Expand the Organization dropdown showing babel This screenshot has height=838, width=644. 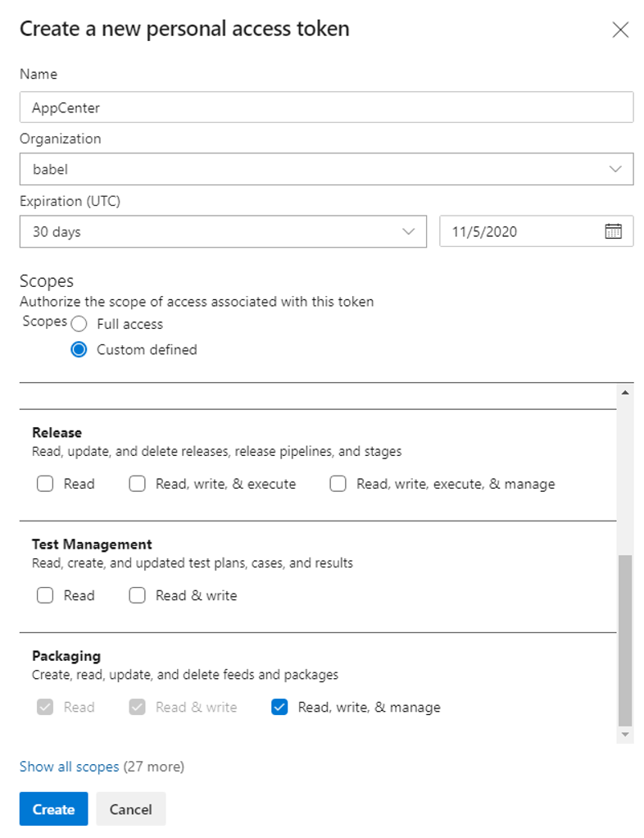326,170
